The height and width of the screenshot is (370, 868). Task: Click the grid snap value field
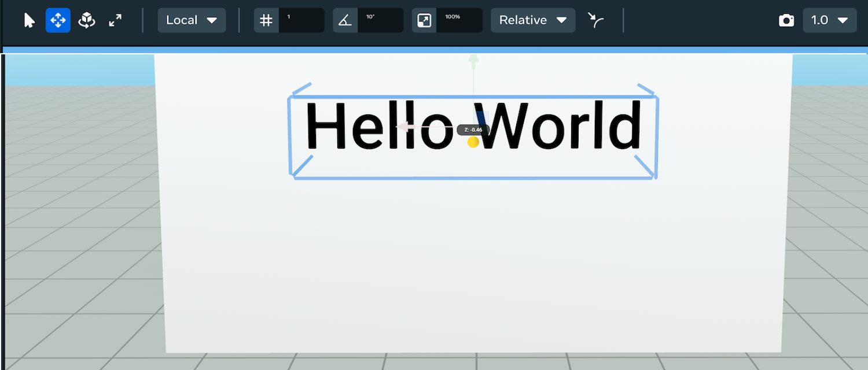[301, 20]
